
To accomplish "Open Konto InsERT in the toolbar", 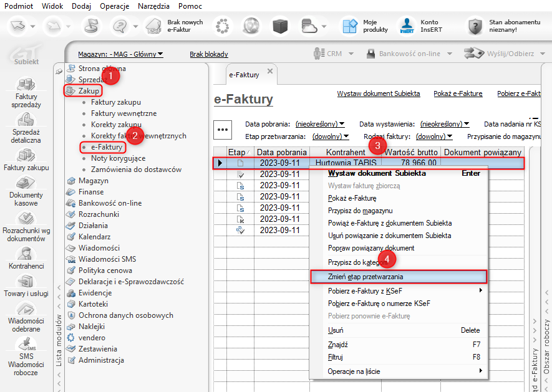I will click(407, 26).
